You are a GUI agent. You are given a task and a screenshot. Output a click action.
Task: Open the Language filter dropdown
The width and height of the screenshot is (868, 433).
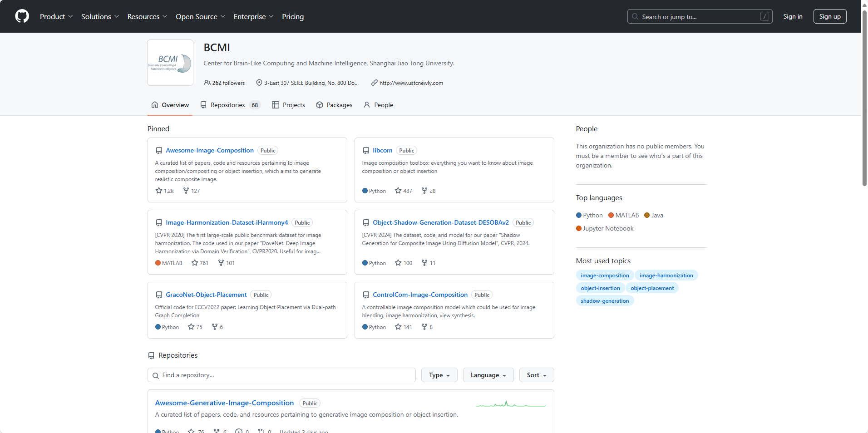(488, 375)
